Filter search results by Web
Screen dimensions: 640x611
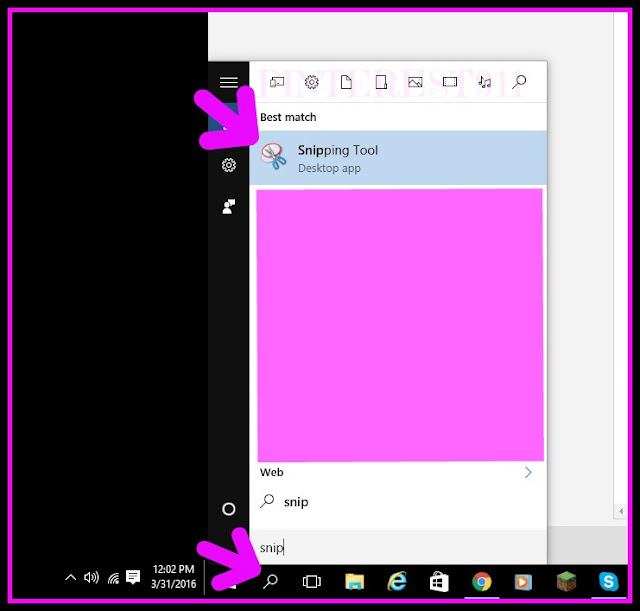(519, 82)
